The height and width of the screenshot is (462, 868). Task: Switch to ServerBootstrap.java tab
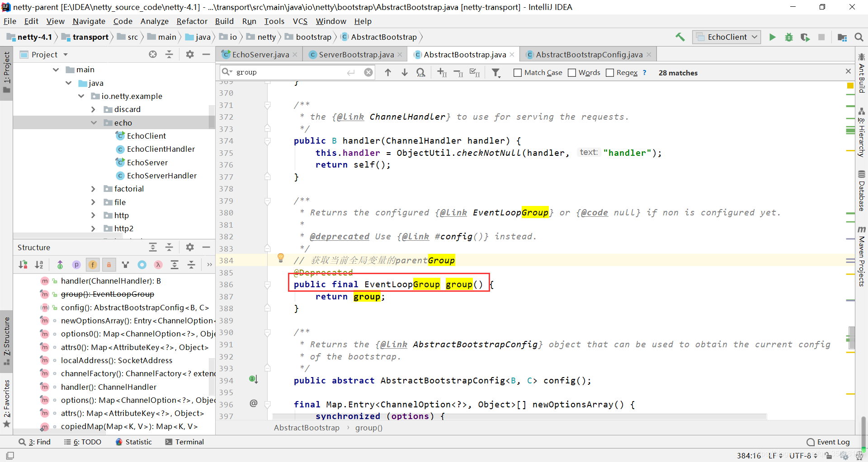click(355, 55)
